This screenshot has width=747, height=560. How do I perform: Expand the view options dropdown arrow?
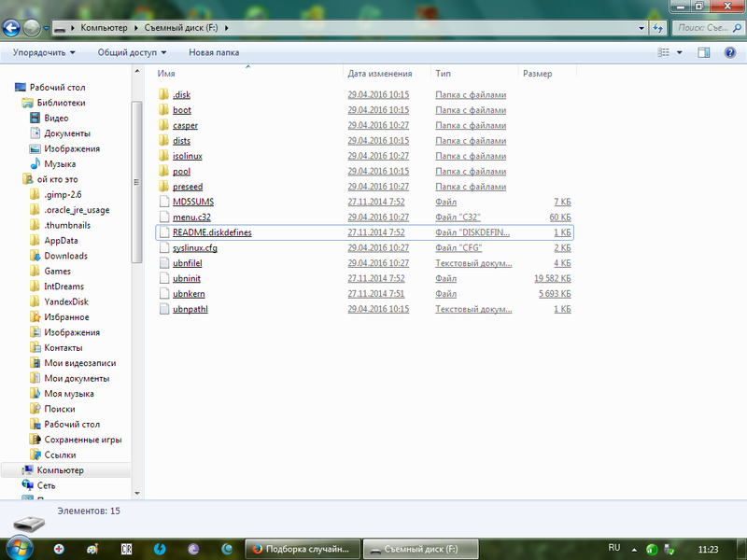coord(680,53)
